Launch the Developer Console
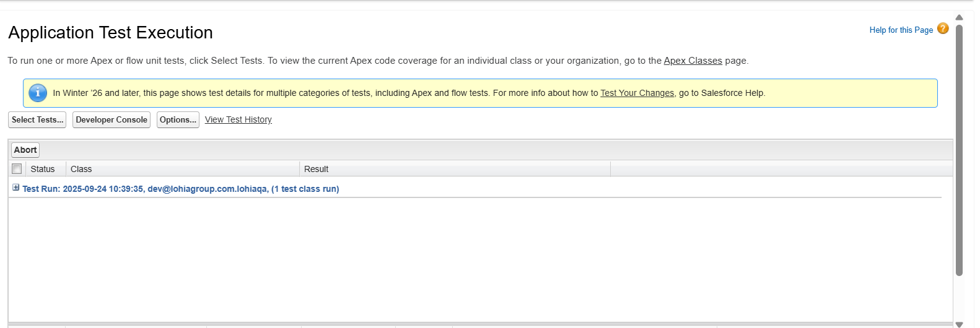 point(112,120)
